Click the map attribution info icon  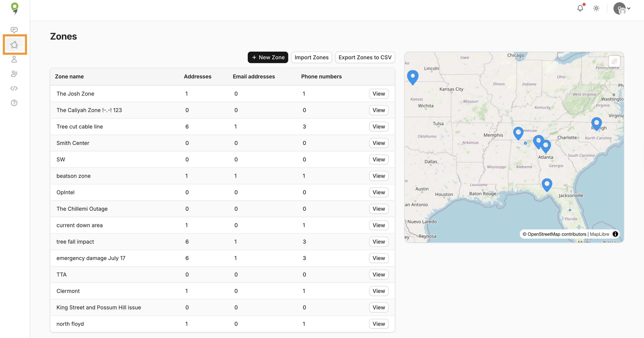click(615, 234)
